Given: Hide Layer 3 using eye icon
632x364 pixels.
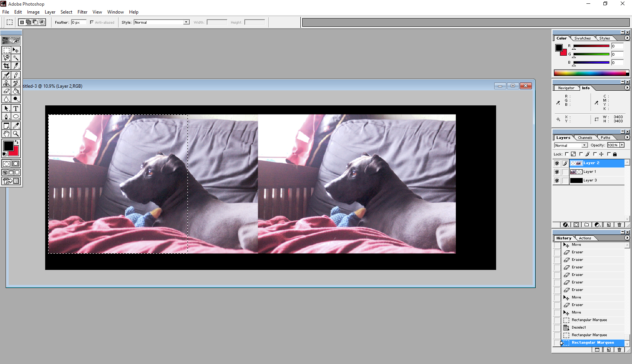Looking at the screenshot, I should click(557, 181).
